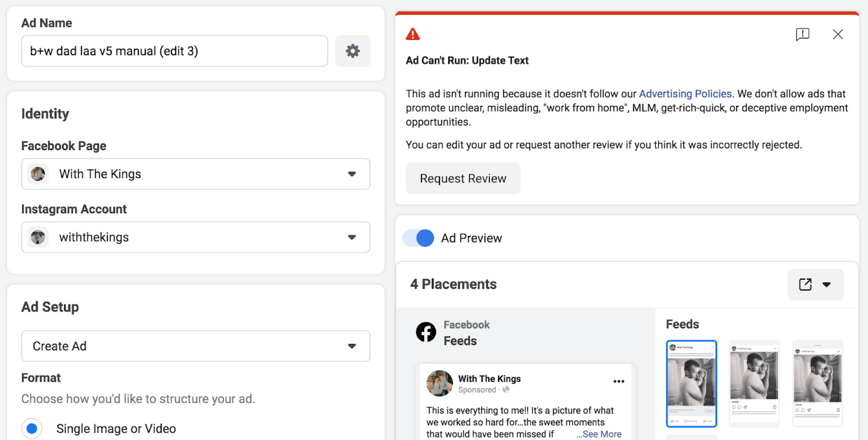Click the Facebook Page avatar icon
This screenshot has width=868, height=440.
click(38, 174)
